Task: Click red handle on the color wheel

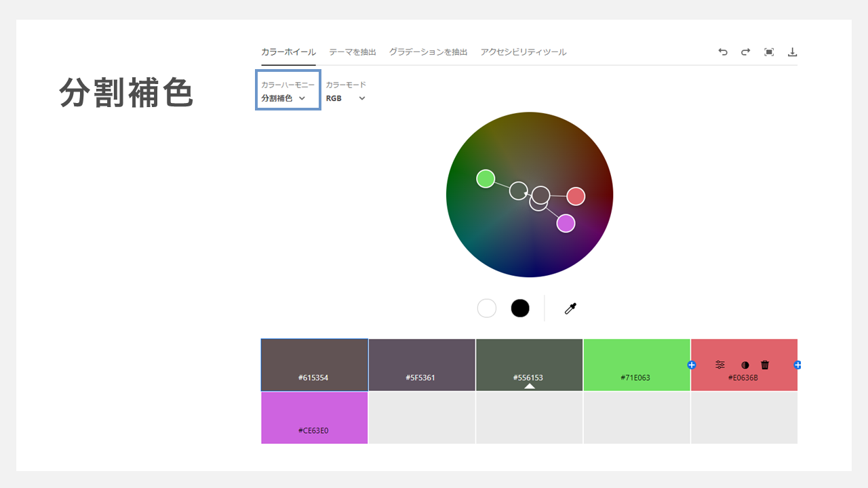Action: [x=576, y=197]
